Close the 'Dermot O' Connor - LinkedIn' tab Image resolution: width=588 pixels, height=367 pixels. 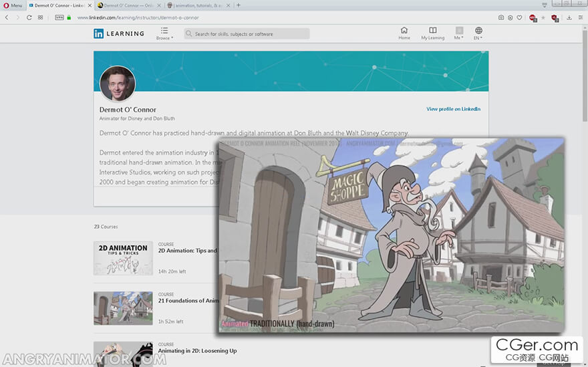pyautogui.click(x=90, y=5)
